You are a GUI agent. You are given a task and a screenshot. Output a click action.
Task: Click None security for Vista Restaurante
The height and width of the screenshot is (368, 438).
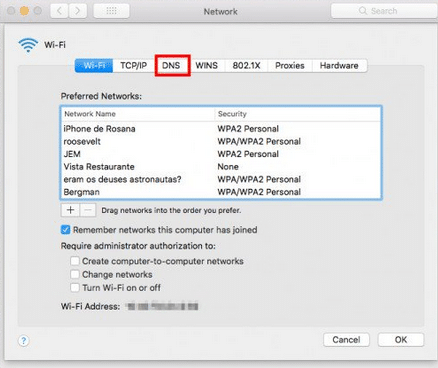pyautogui.click(x=228, y=167)
